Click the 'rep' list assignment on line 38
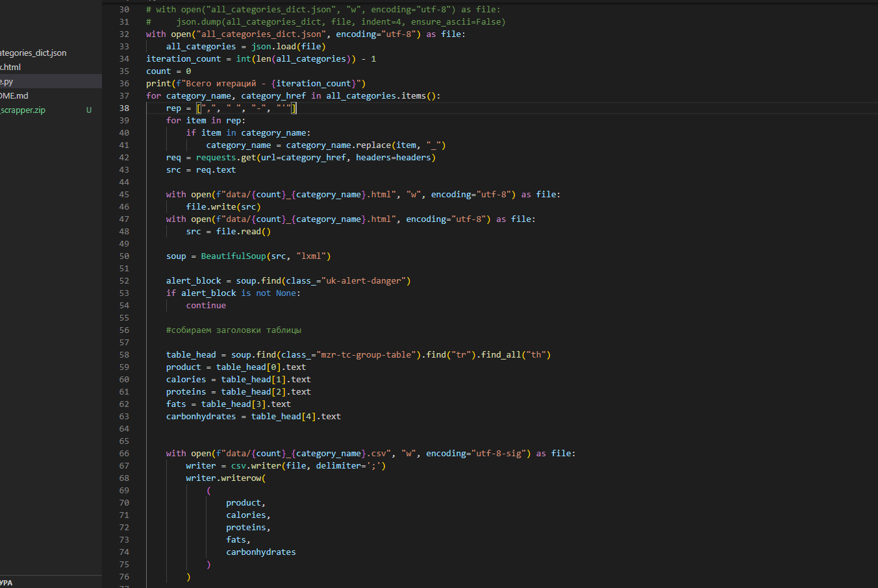Image resolution: width=878 pixels, height=588 pixels. pos(231,108)
